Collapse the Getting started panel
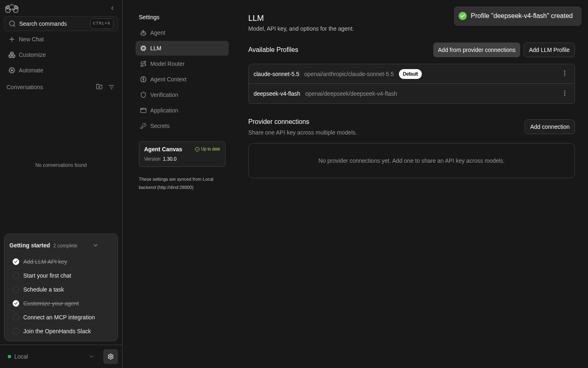 96,245
